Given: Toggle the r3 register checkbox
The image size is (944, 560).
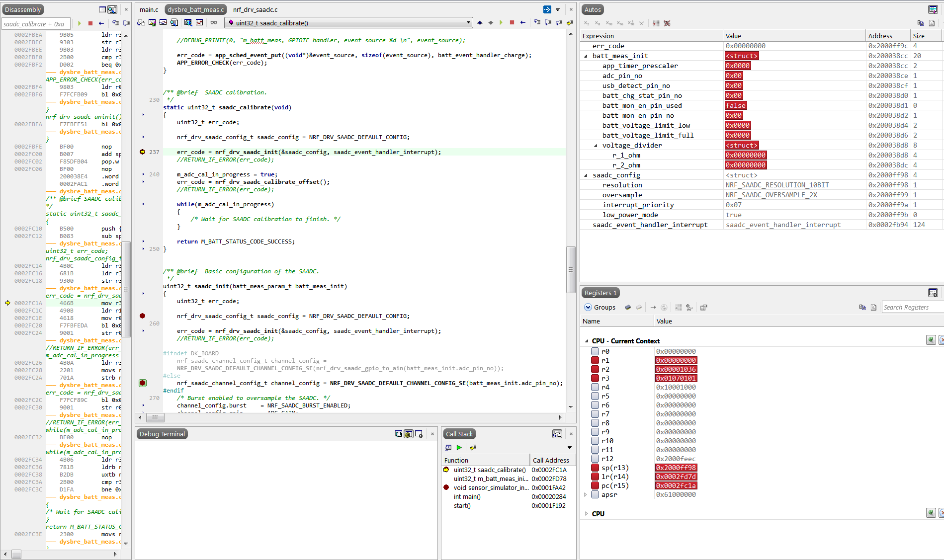Looking at the screenshot, I should click(x=595, y=378).
